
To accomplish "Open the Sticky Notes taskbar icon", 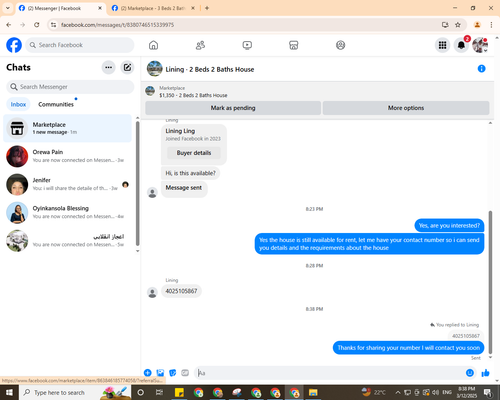I will point(179,392).
